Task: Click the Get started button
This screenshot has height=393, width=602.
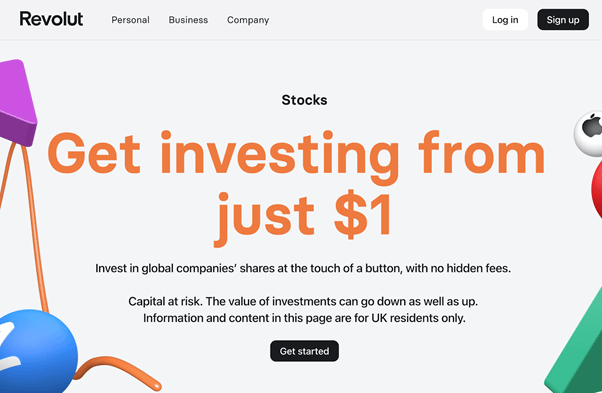Action: (x=304, y=351)
